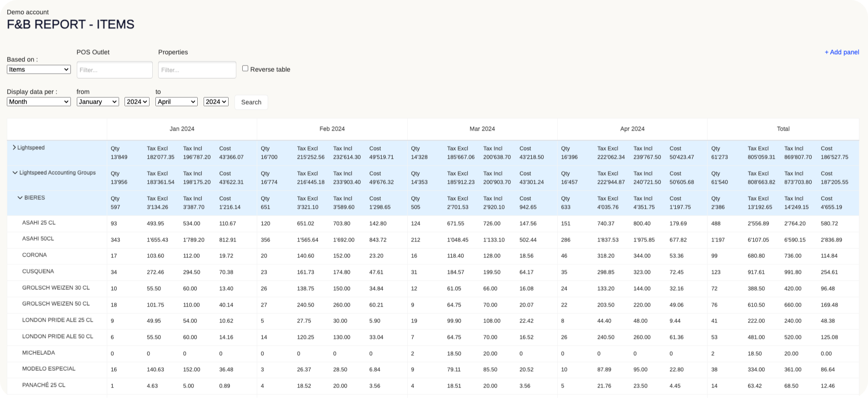Collapse the BIERES group chevron

[20, 198]
